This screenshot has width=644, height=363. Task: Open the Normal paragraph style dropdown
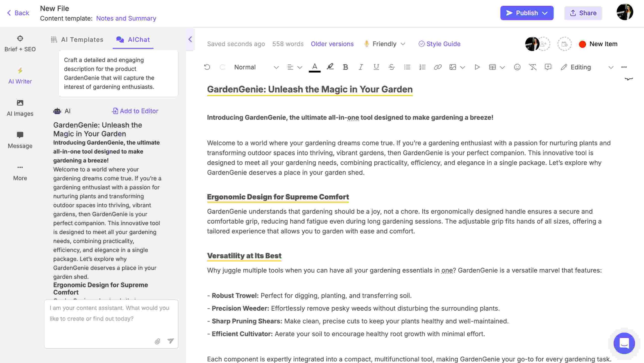[256, 67]
